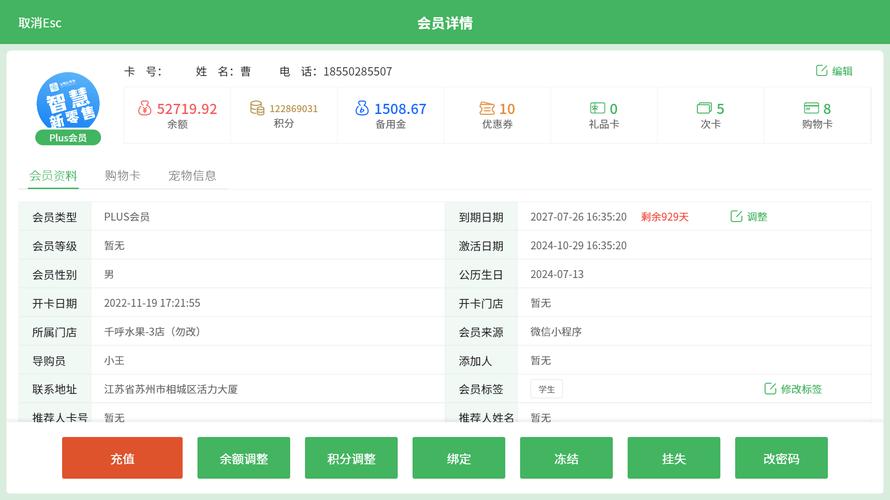
Task: Click the reserve fund bag icon
Action: 362,109
